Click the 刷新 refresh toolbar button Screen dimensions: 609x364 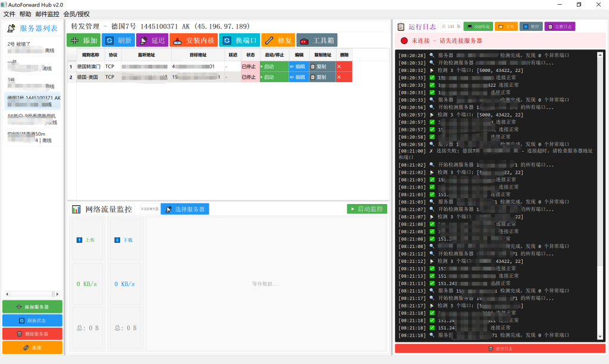point(118,40)
